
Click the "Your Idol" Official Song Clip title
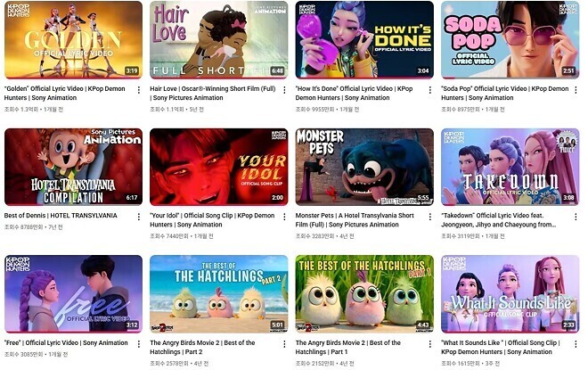[212, 220]
